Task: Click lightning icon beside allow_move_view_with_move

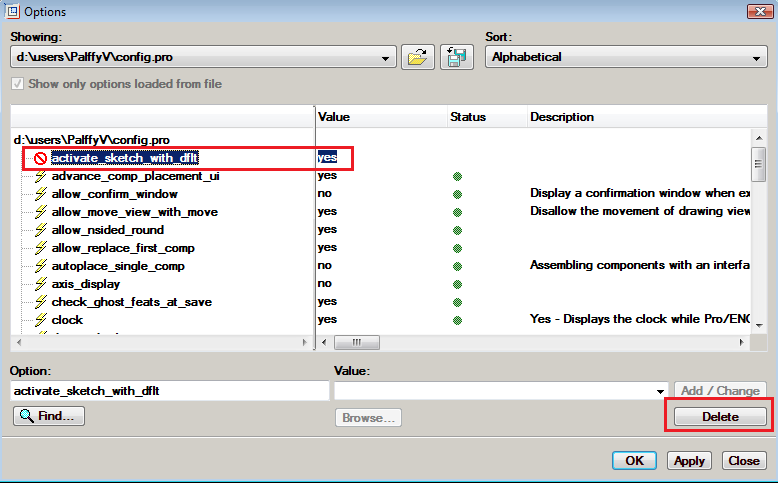Action: [x=40, y=212]
